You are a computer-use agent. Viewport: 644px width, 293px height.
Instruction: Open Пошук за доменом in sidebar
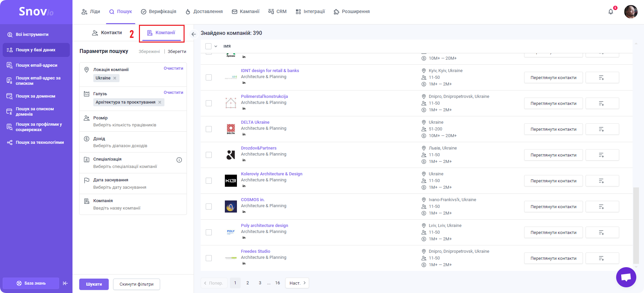(x=36, y=96)
